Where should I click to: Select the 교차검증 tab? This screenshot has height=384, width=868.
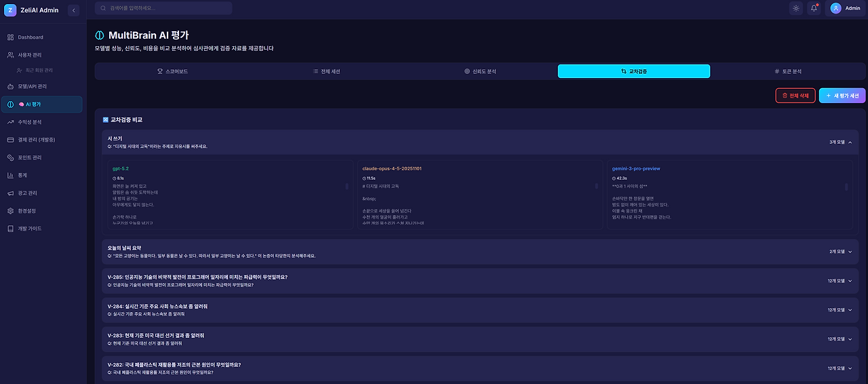(634, 71)
